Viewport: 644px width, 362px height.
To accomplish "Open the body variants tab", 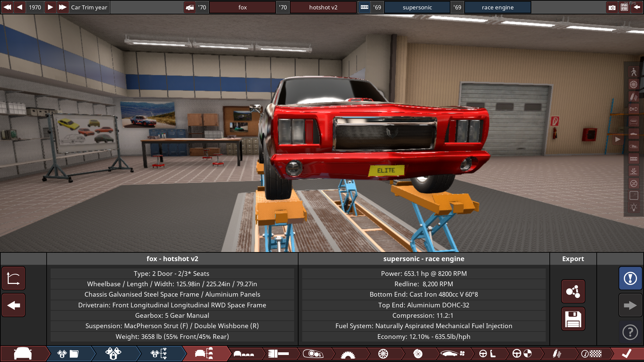I will pyautogui.click(x=244, y=354).
